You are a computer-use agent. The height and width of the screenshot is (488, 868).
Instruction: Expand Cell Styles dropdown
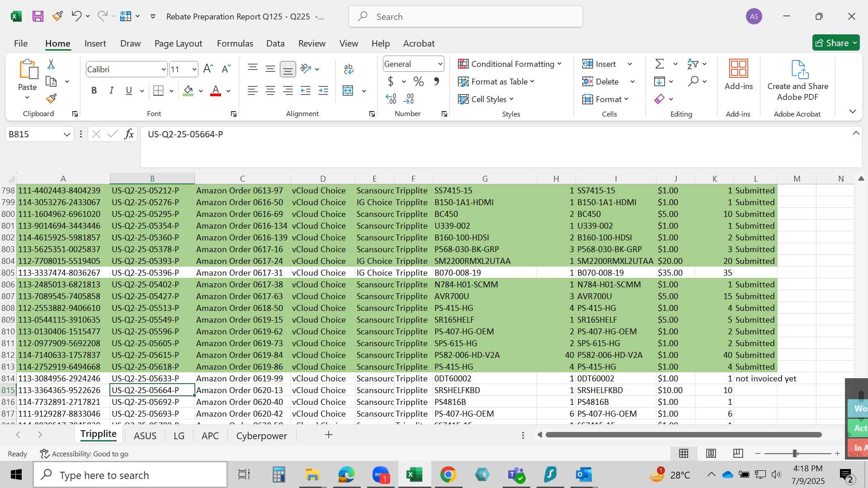point(511,99)
